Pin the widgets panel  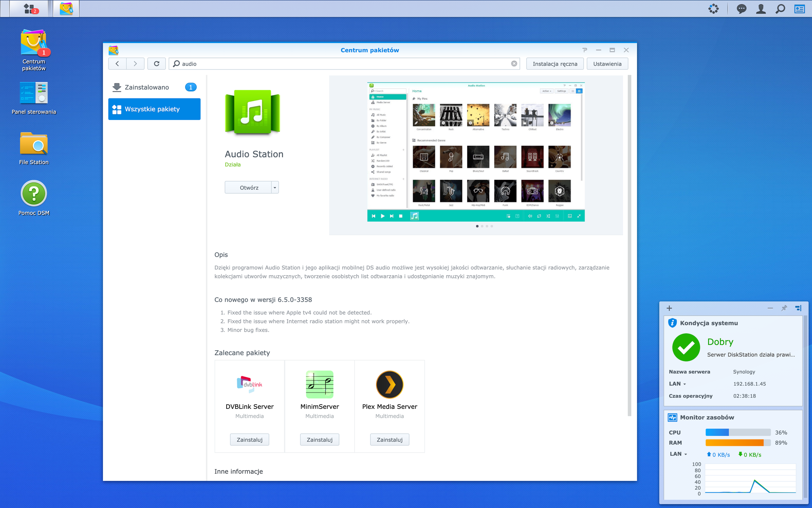(784, 308)
